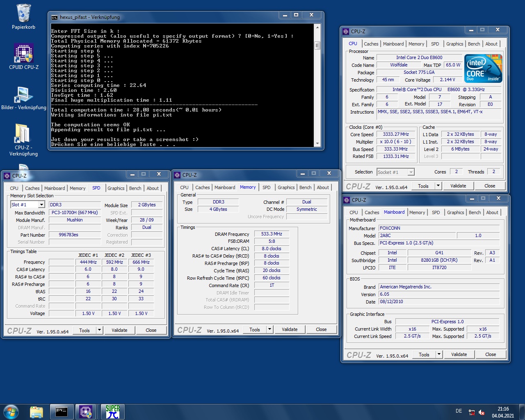Open the Tools dropdown arrow in CPU window

point(438,186)
